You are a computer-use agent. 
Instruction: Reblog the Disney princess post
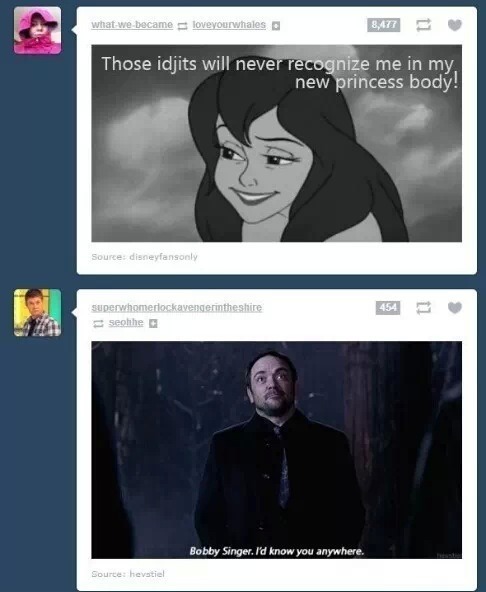click(423, 25)
